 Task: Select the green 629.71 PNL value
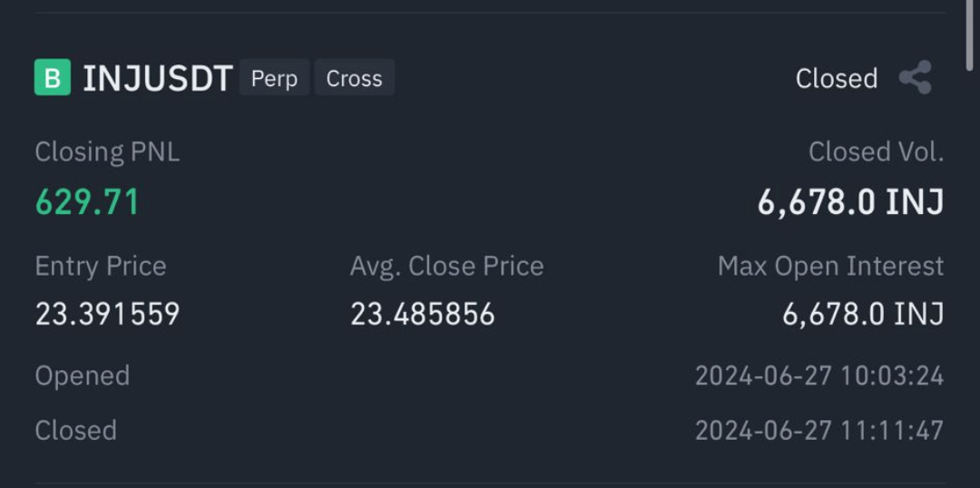point(87,202)
